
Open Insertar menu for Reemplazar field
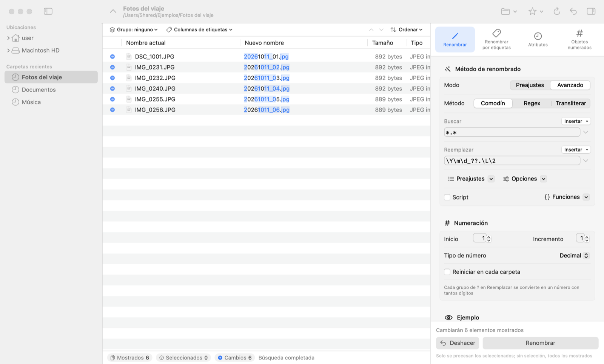pyautogui.click(x=576, y=150)
